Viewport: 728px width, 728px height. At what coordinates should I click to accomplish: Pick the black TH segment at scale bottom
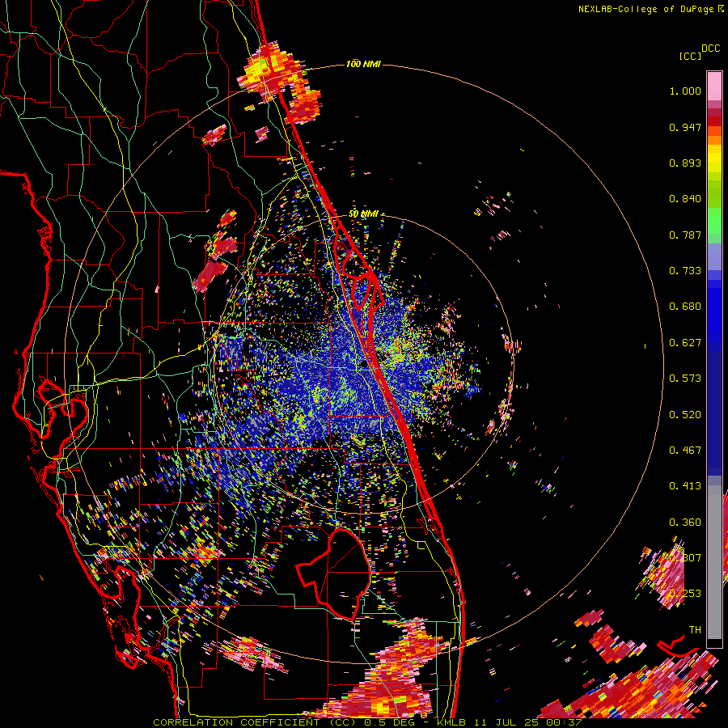(x=714, y=643)
